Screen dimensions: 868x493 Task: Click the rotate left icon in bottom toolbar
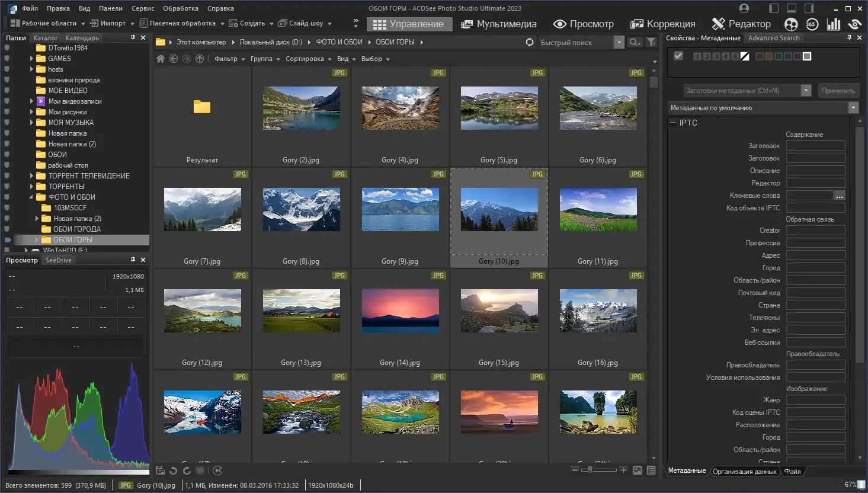pyautogui.click(x=174, y=470)
